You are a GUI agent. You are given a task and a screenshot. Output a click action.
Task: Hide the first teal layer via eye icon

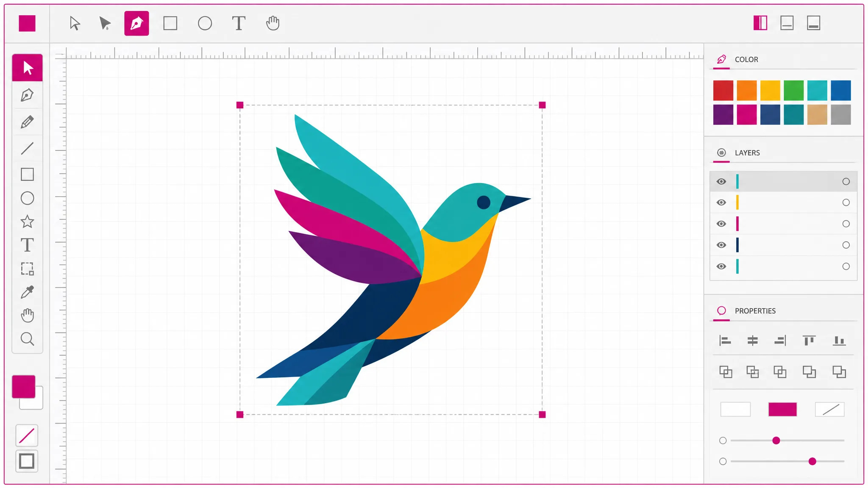coord(721,182)
